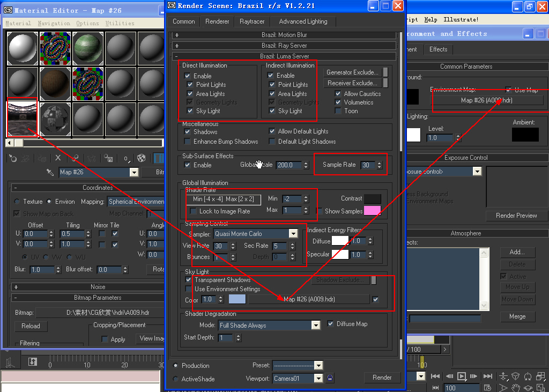
Task: Go to start frame in playback controls
Action: (x=435, y=376)
